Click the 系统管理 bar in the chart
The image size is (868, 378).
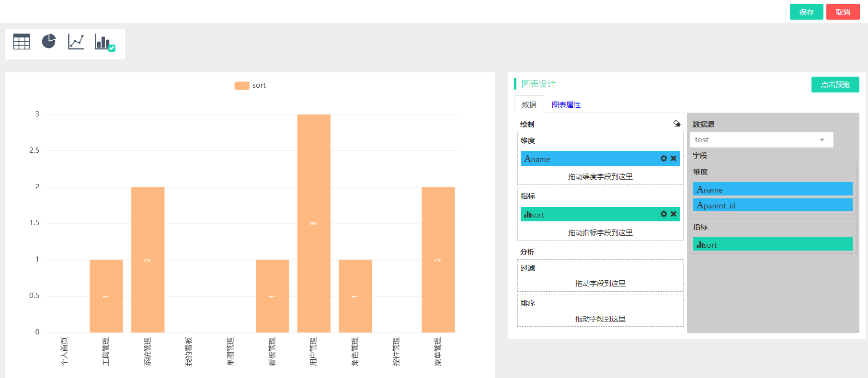click(148, 260)
